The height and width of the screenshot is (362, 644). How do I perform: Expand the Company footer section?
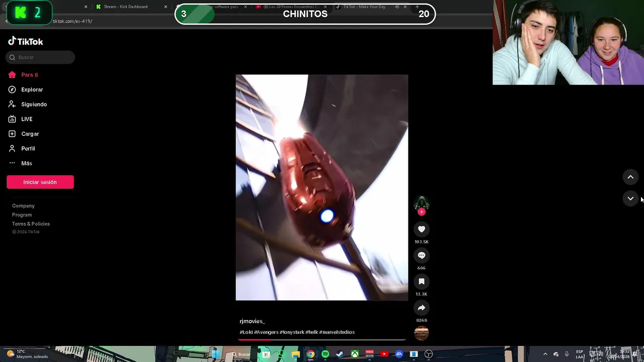coord(23,206)
